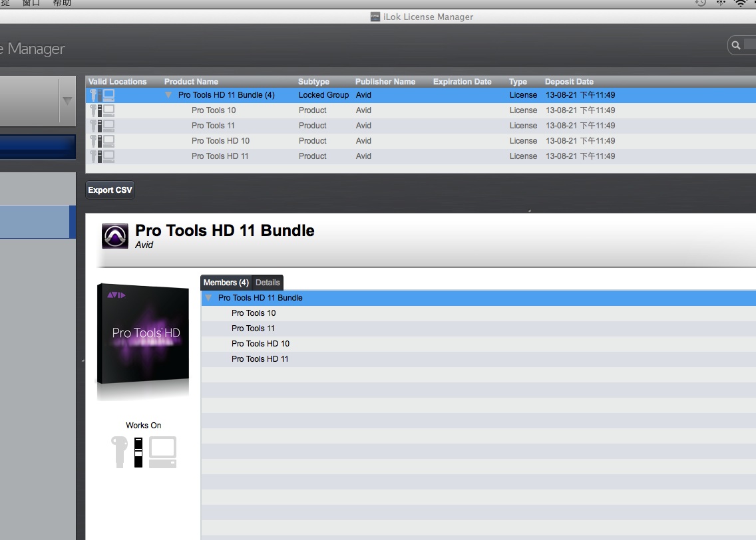756x540 pixels.
Task: Select Pro Tools HD 11 Bundle in Members tree
Action: [478, 298]
